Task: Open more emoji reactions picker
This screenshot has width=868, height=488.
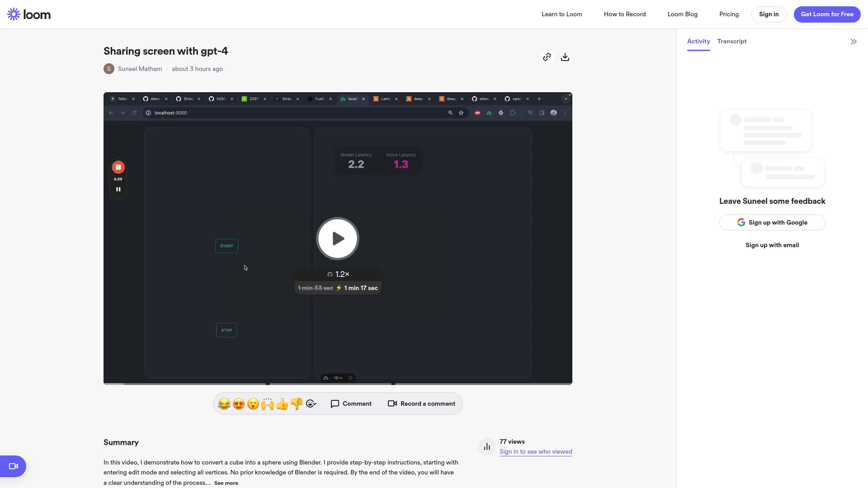Action: (x=311, y=404)
